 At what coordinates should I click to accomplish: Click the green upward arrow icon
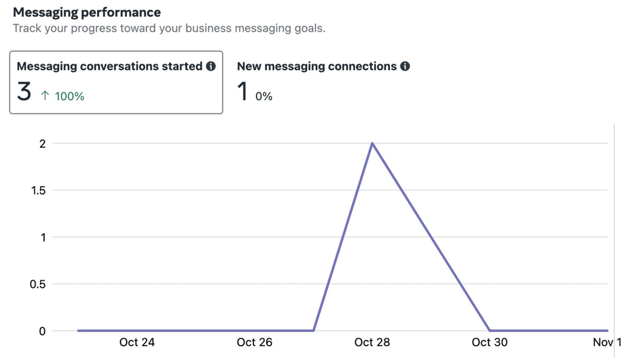[45, 96]
